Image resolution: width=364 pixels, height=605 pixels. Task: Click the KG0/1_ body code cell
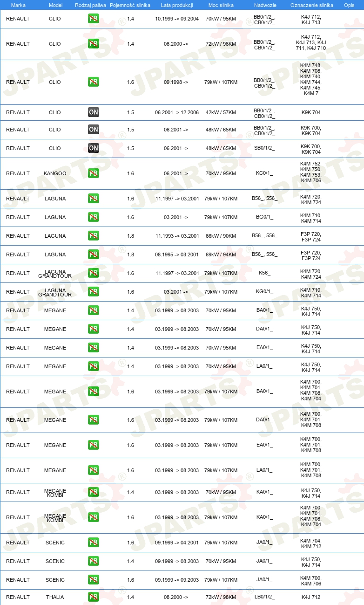coord(264,292)
